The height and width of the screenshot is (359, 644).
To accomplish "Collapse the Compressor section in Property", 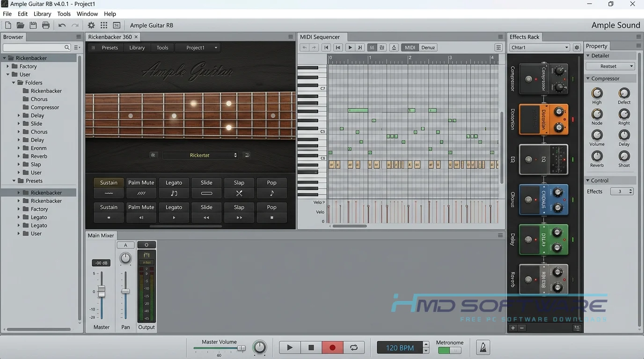I will point(588,79).
